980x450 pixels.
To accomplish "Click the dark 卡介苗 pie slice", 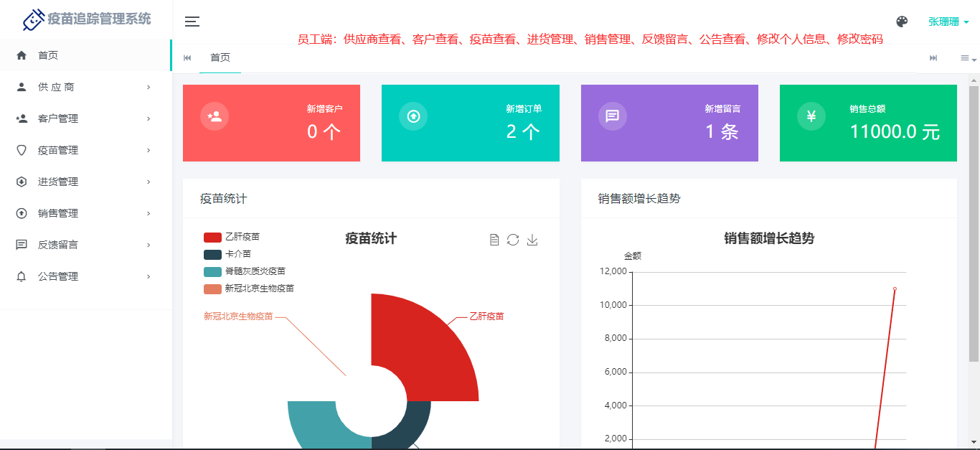I will (x=407, y=423).
